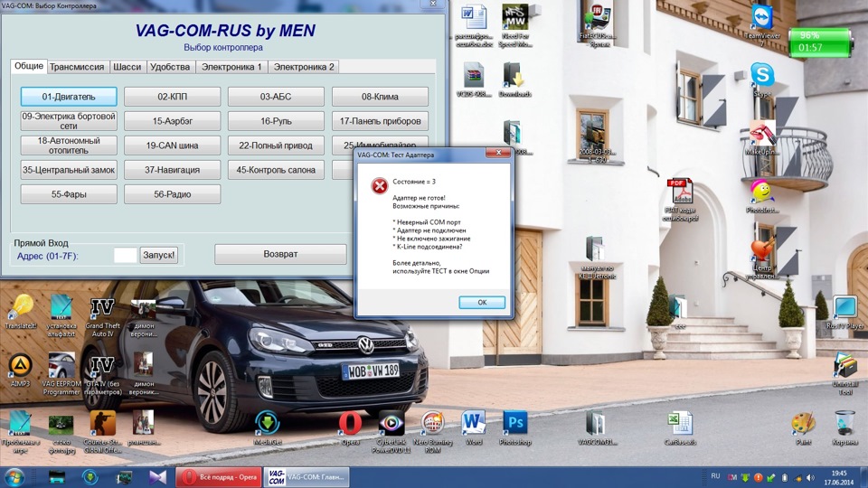
Task: Open the Uninstall Tool shortcut
Action: (844, 373)
